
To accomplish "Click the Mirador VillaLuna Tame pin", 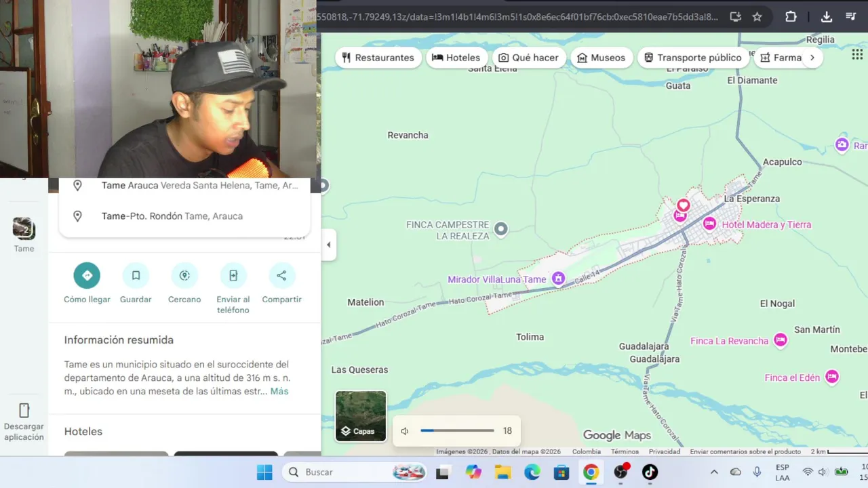I will (558, 279).
